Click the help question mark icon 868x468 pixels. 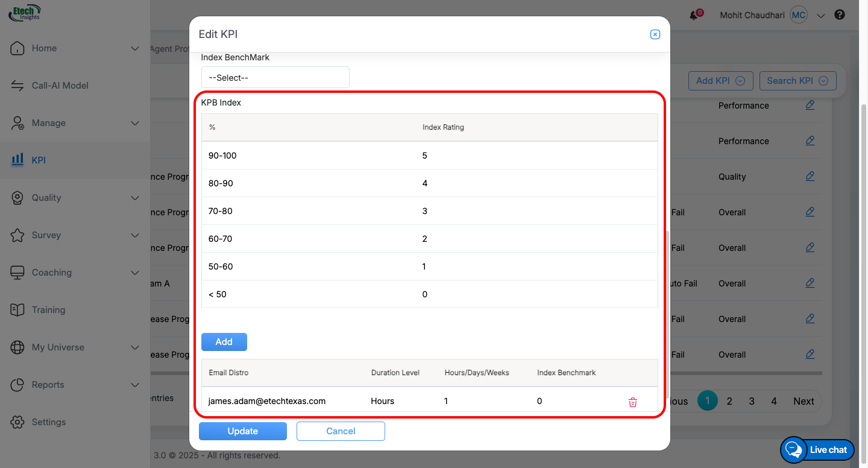(839, 15)
